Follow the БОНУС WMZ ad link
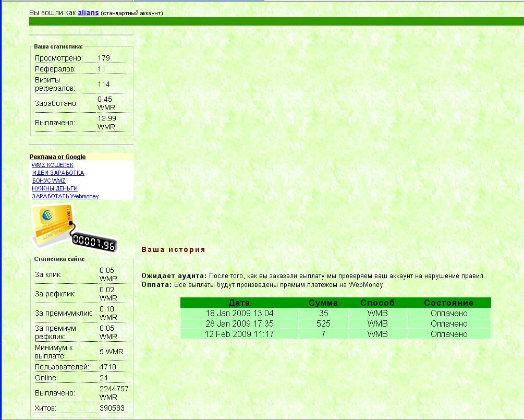 pyautogui.click(x=48, y=181)
